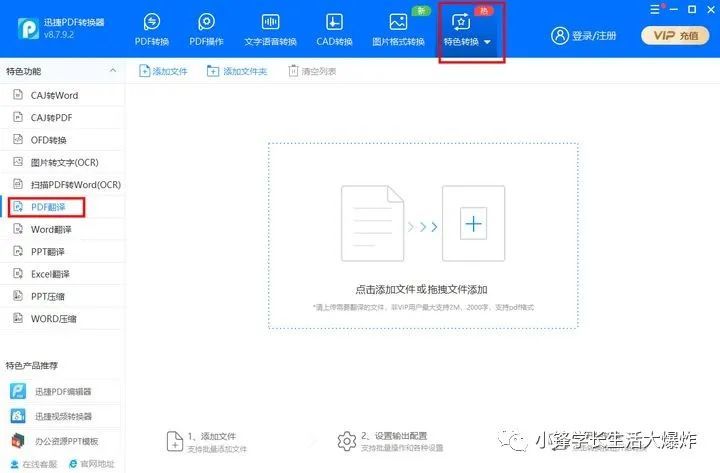
Task: Click the VIP 充值 button
Action: (675, 35)
